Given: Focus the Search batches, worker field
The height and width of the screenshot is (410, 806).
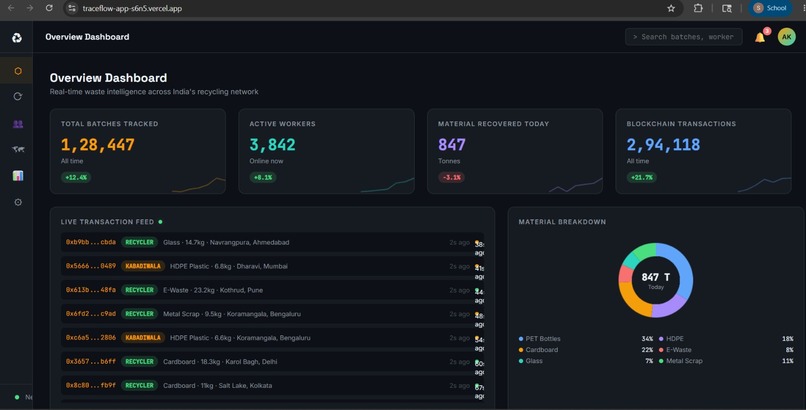Looking at the screenshot, I should [x=684, y=37].
